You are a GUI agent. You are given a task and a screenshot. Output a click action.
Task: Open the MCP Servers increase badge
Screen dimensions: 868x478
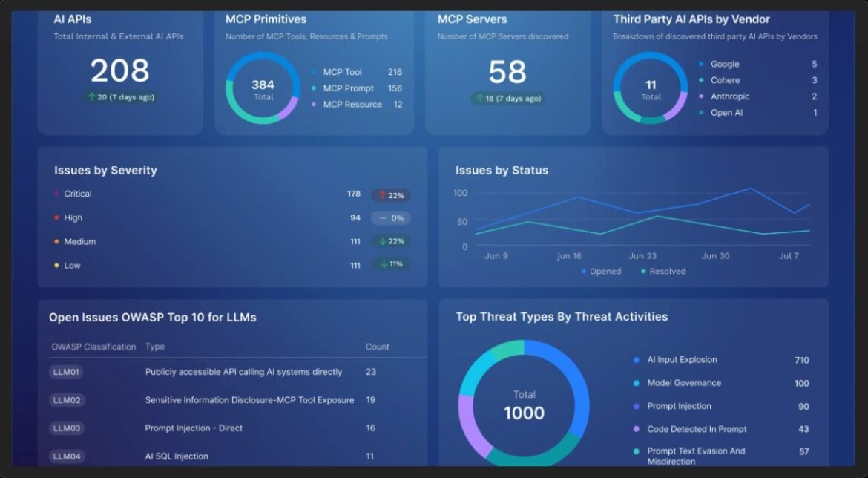(x=509, y=97)
